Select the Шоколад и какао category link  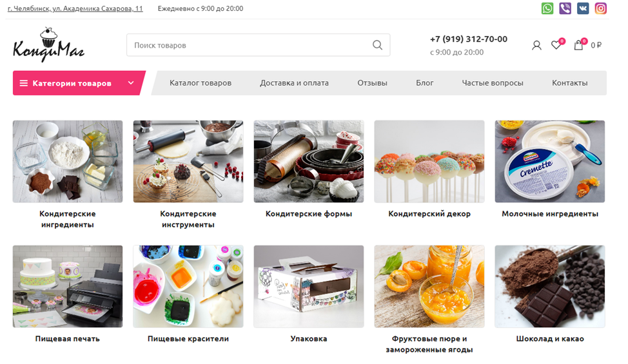click(550, 339)
